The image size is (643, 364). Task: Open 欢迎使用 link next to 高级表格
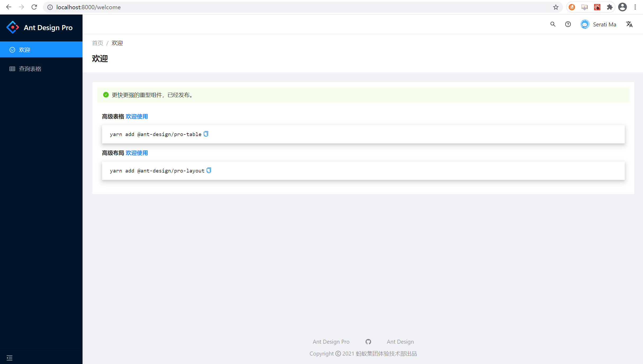click(137, 116)
